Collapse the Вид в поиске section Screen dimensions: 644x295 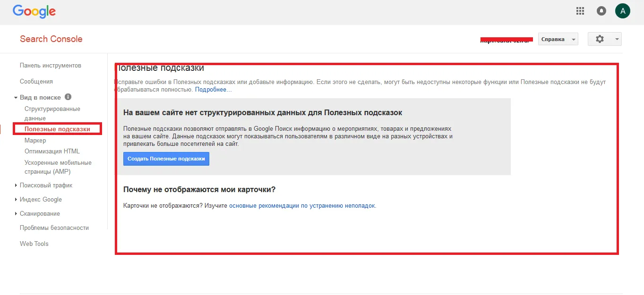pos(16,98)
